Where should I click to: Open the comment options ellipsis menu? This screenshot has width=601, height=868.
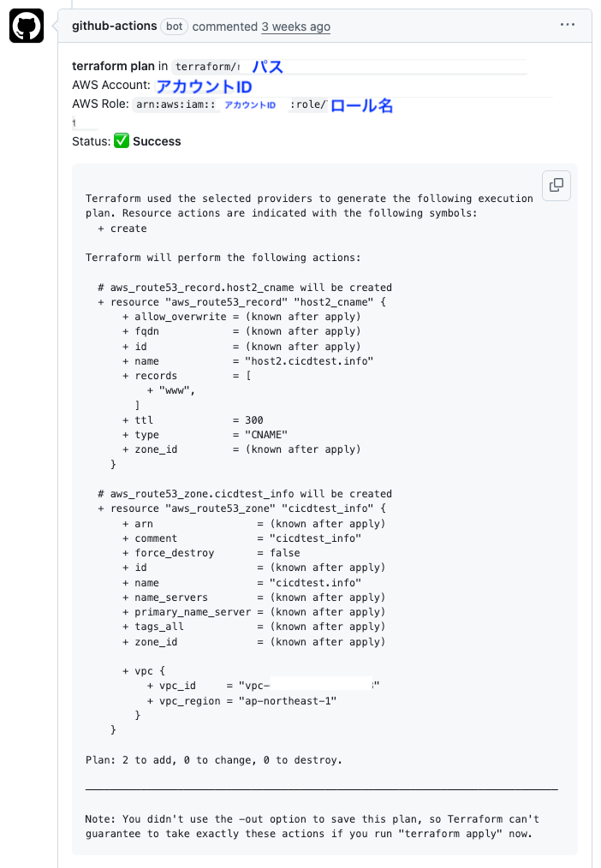tap(568, 26)
